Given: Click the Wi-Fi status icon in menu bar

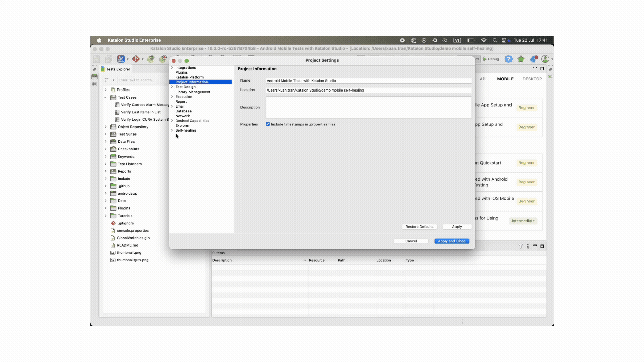Looking at the screenshot, I should coord(484,40).
